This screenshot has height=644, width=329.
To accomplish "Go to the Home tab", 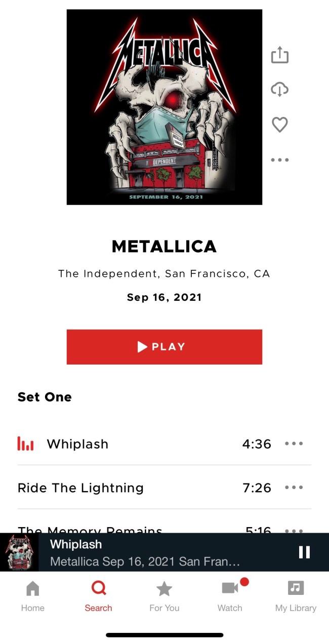I will [32, 596].
